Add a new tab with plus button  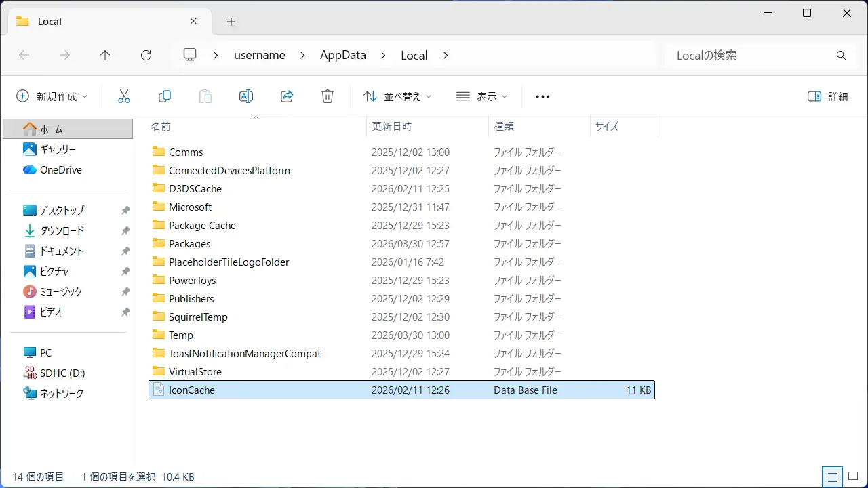(x=231, y=22)
